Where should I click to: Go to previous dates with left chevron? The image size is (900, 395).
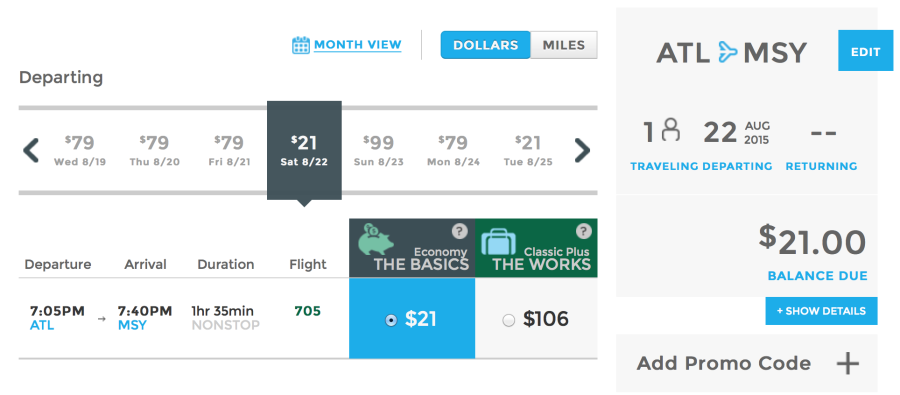tap(31, 150)
